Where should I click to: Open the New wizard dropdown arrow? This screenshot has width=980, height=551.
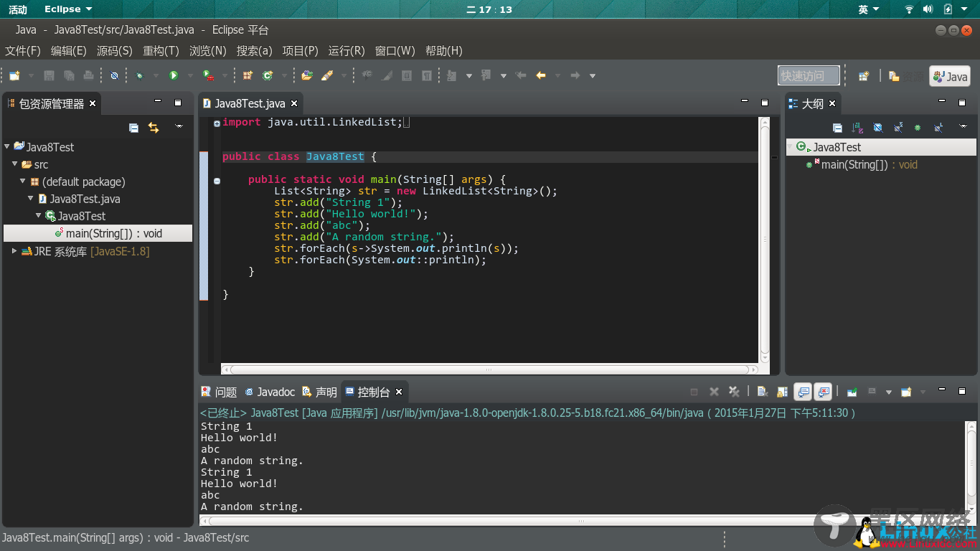tap(31, 75)
